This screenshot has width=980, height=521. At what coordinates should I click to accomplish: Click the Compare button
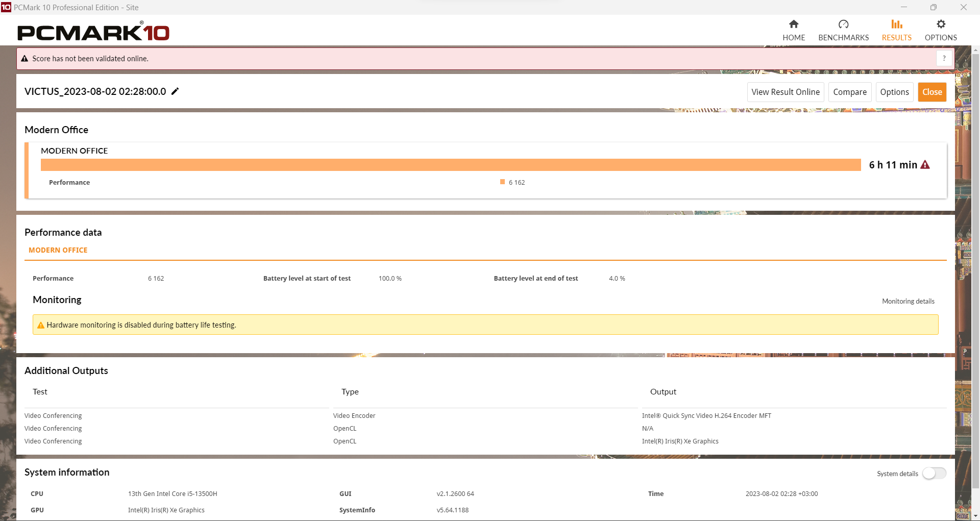pyautogui.click(x=849, y=92)
